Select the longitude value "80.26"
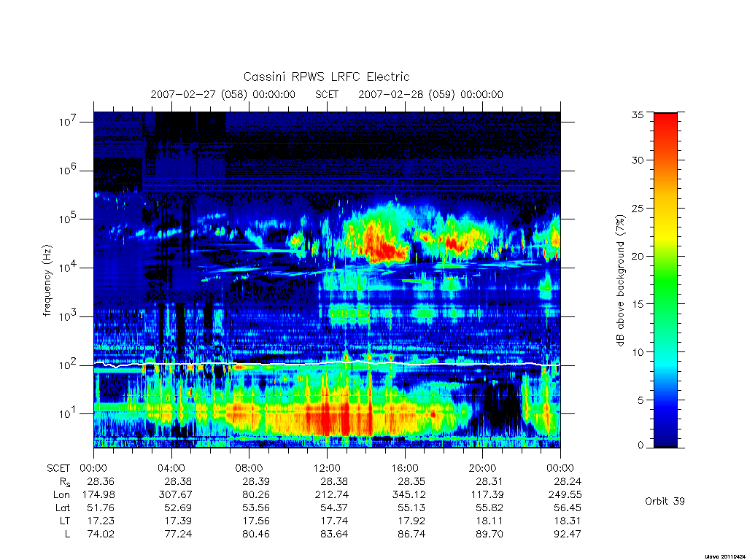 click(256, 495)
